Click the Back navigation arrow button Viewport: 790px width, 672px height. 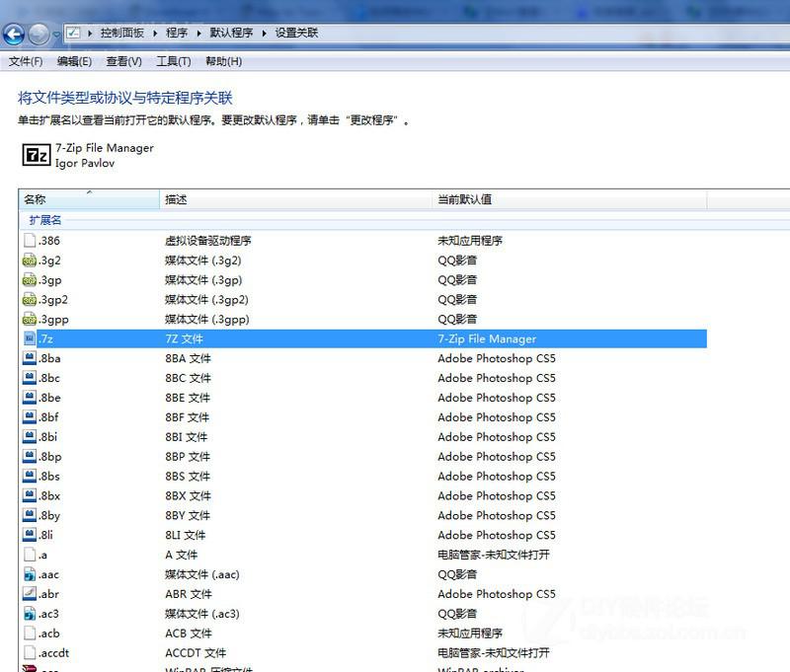coord(14,35)
